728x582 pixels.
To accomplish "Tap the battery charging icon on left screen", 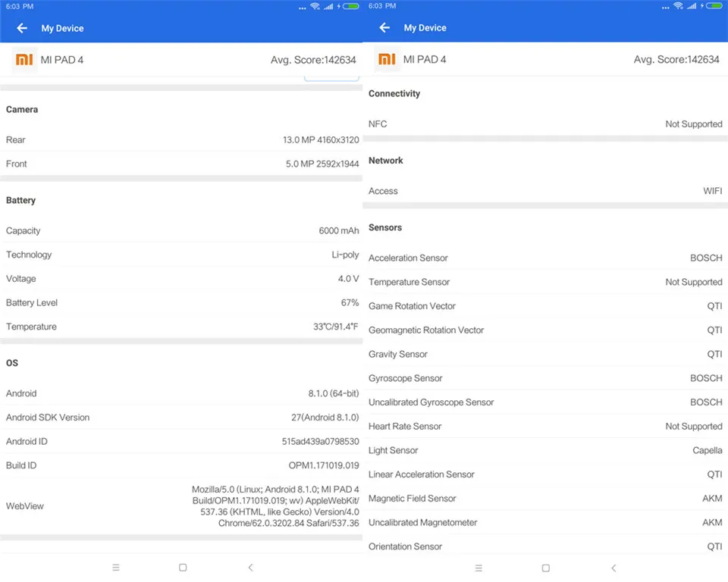I will click(348, 6).
